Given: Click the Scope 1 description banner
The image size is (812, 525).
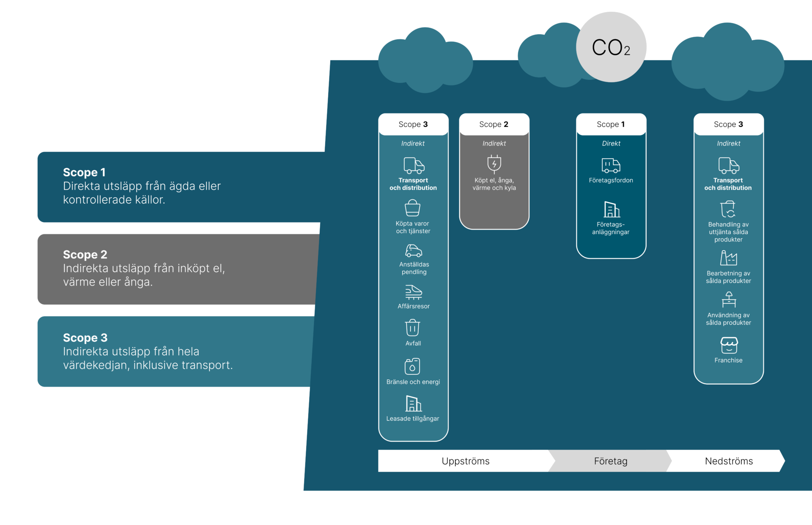Looking at the screenshot, I should [x=178, y=187].
